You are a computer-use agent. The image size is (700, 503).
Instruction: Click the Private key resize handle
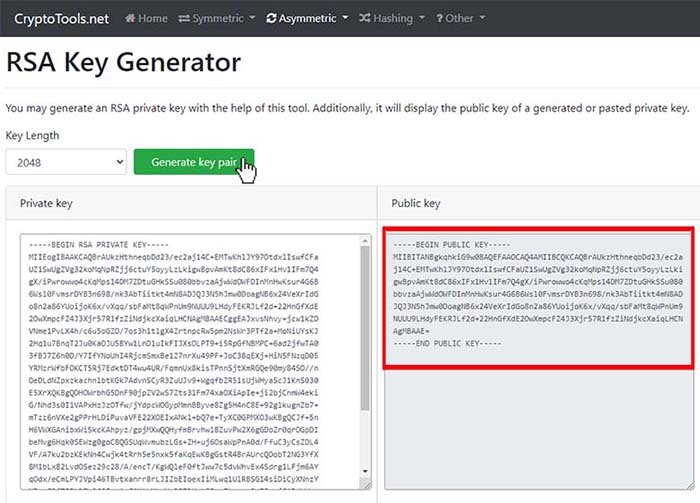[x=366, y=485]
